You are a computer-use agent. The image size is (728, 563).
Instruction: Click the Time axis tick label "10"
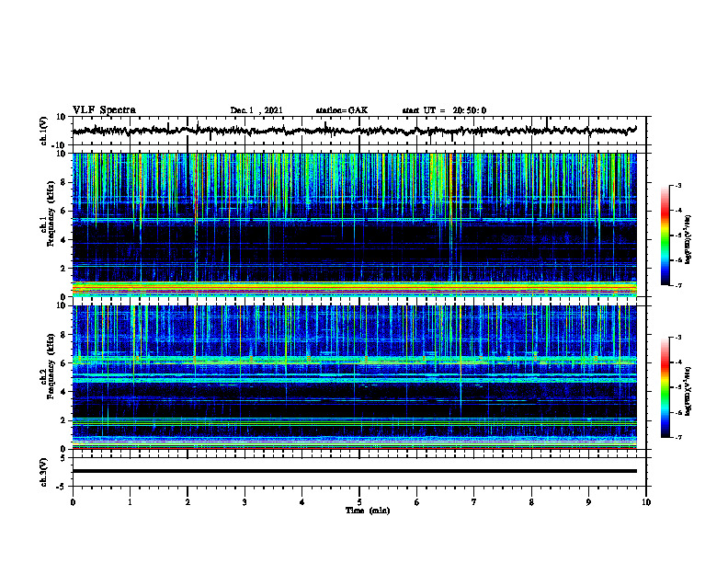(646, 502)
